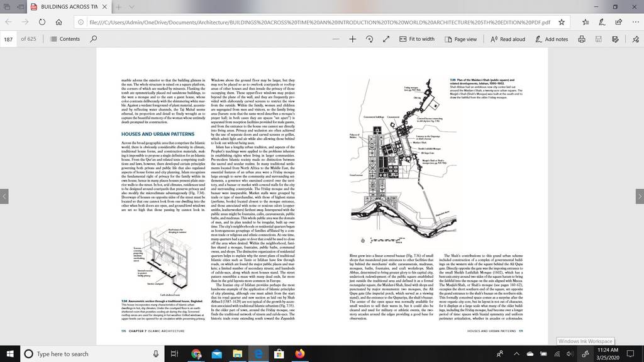Open the Action Center notifications
Screen dimensions: 644x362
point(630,354)
